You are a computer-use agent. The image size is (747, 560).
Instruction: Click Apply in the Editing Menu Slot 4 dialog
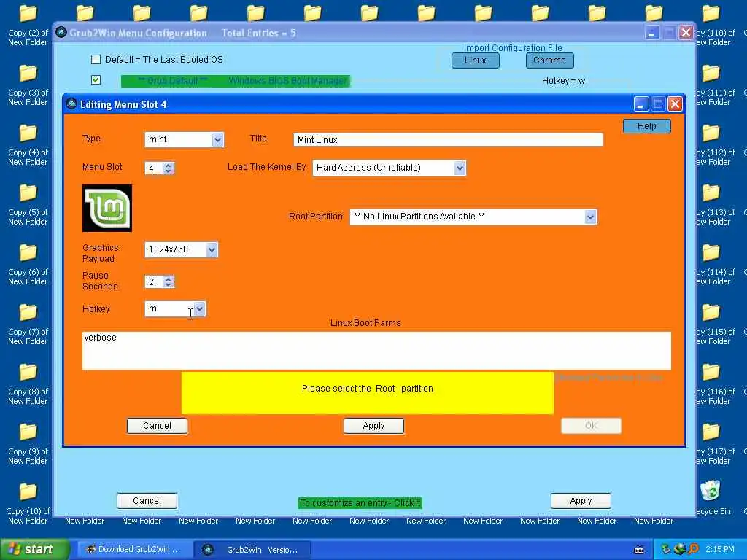[x=374, y=426]
